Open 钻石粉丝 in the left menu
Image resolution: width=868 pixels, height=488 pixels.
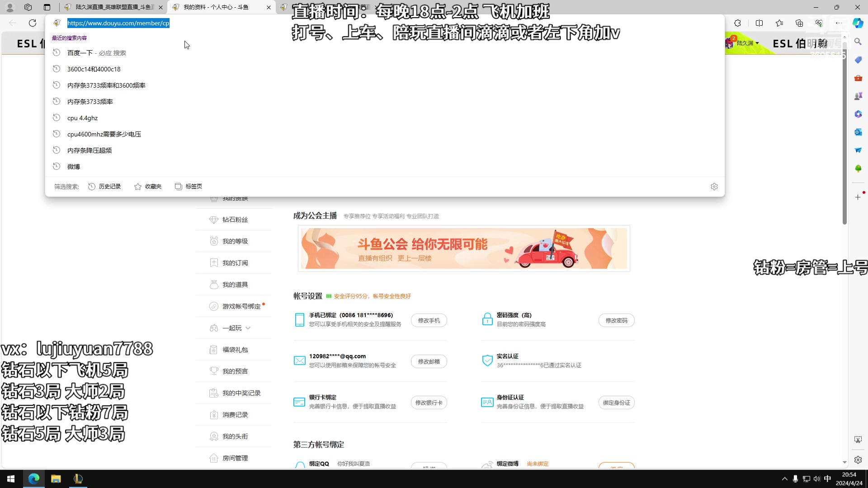coord(235,220)
